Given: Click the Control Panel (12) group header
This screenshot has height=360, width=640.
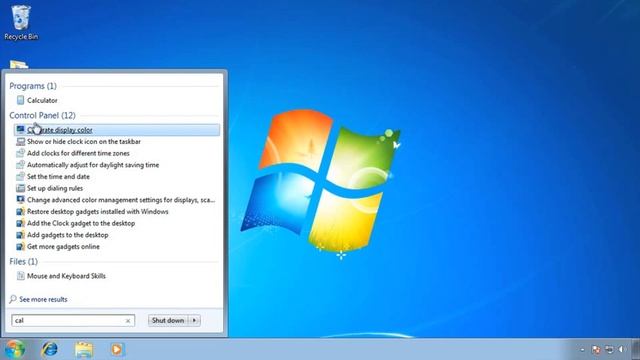Looking at the screenshot, I should pos(42,116).
